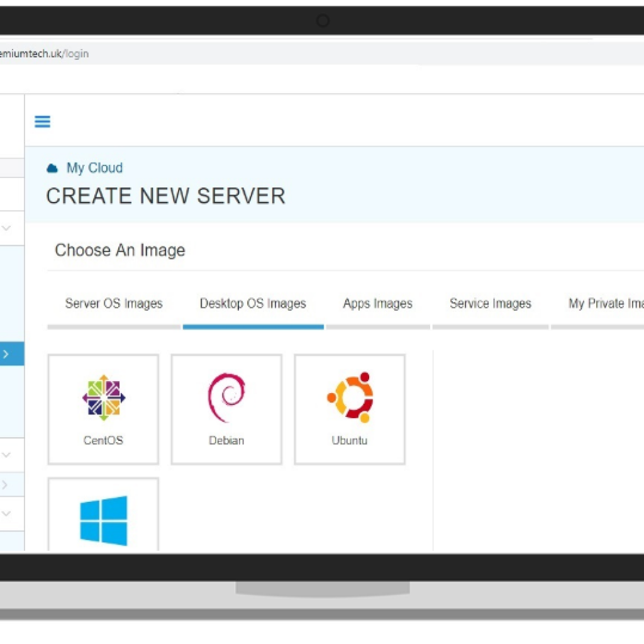
Task: Click the My Cloud cloud icon
Action: coord(52,168)
